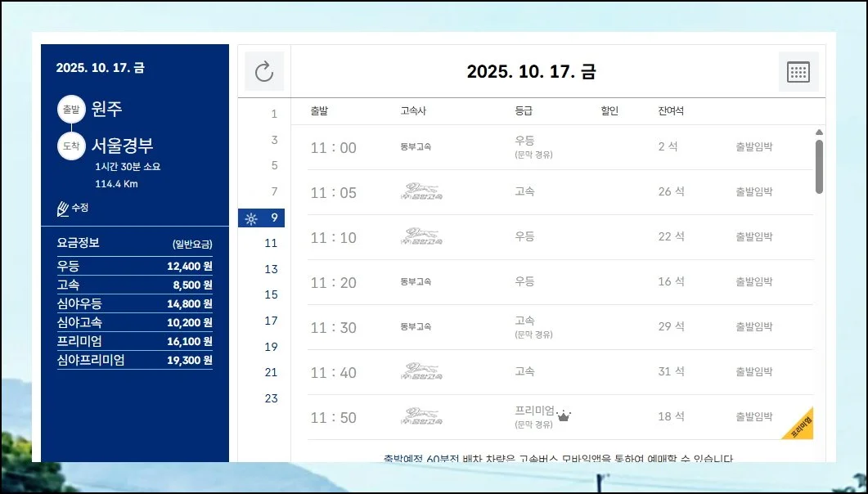This screenshot has width=868, height=494.
Task: Click the 원주 departure terminal name
Action: click(107, 110)
